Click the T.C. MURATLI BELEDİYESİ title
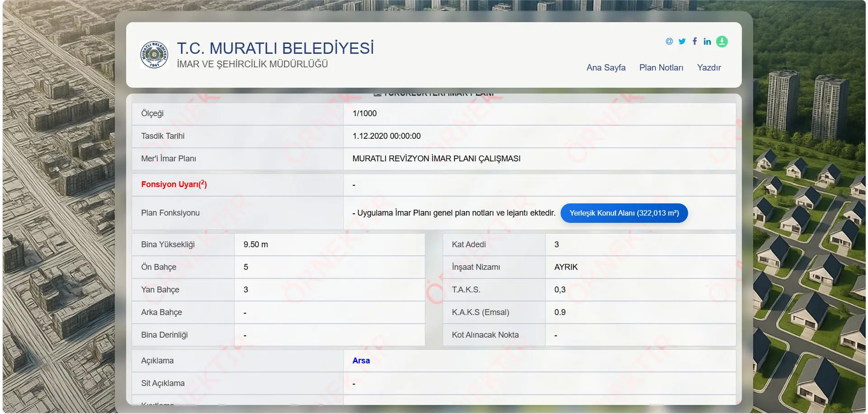The image size is (868, 414). click(275, 48)
